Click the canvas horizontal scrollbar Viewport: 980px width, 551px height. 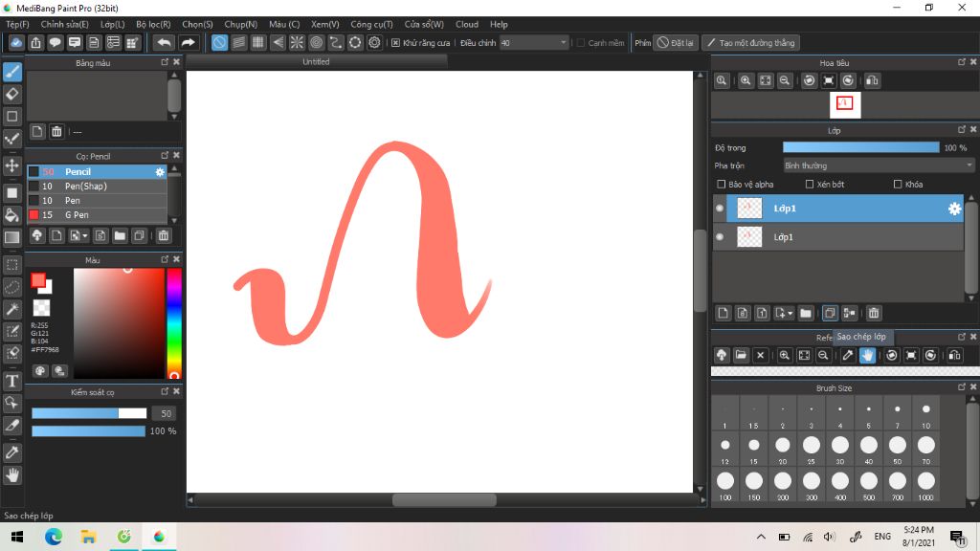[x=445, y=499]
